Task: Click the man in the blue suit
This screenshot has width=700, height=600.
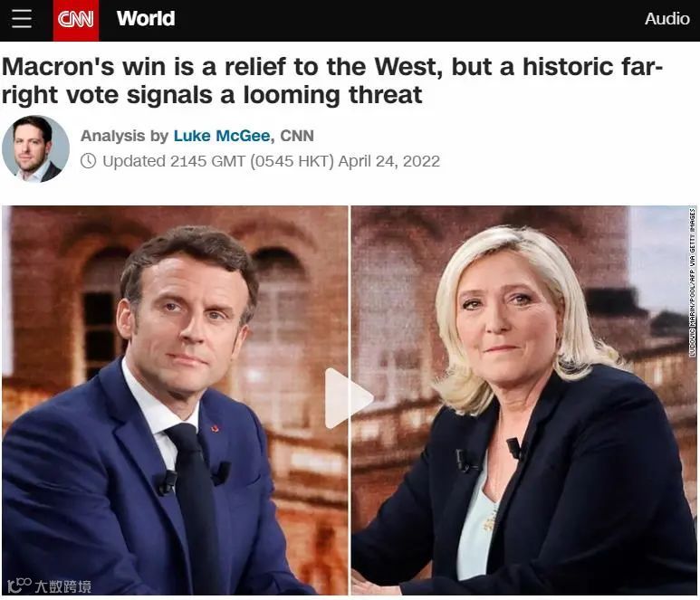Action: click(152, 411)
